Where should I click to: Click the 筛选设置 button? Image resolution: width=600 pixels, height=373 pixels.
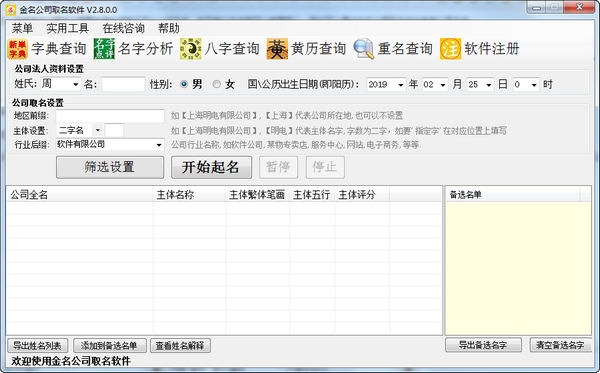click(110, 167)
